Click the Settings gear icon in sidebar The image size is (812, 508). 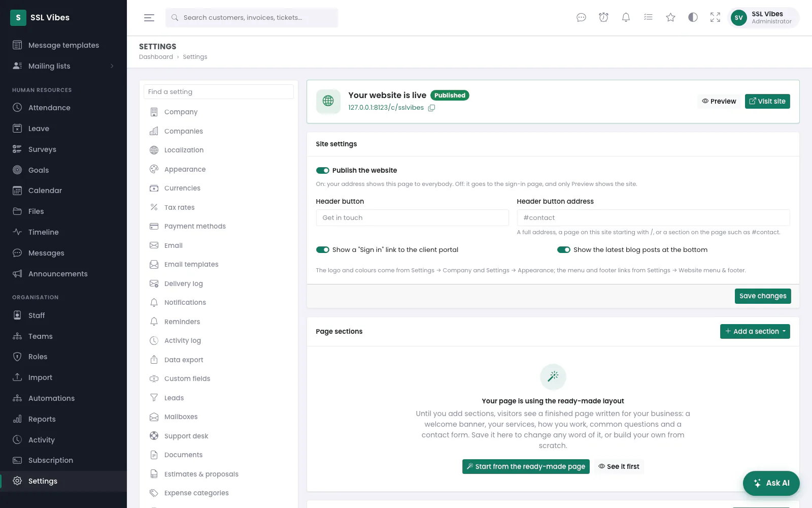[x=17, y=481]
